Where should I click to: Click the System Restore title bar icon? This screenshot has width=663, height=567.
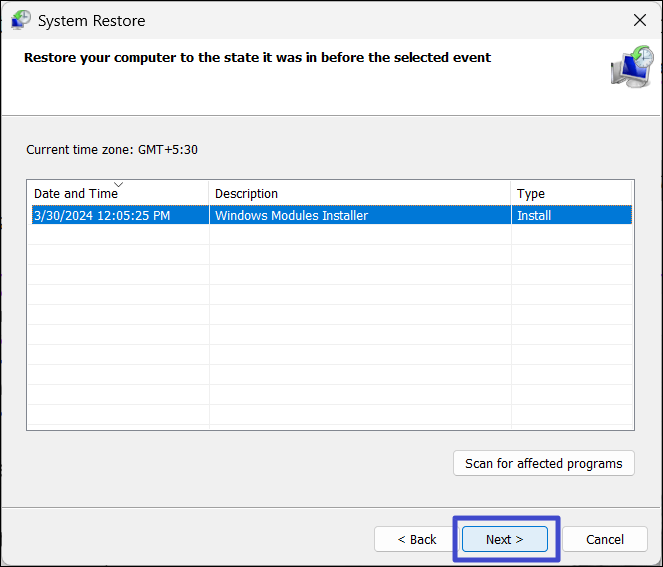pyautogui.click(x=20, y=19)
